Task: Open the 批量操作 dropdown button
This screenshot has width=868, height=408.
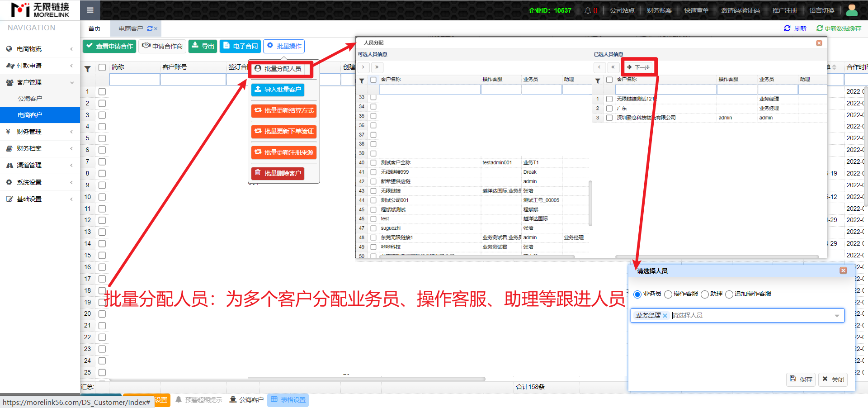Action: [x=284, y=46]
